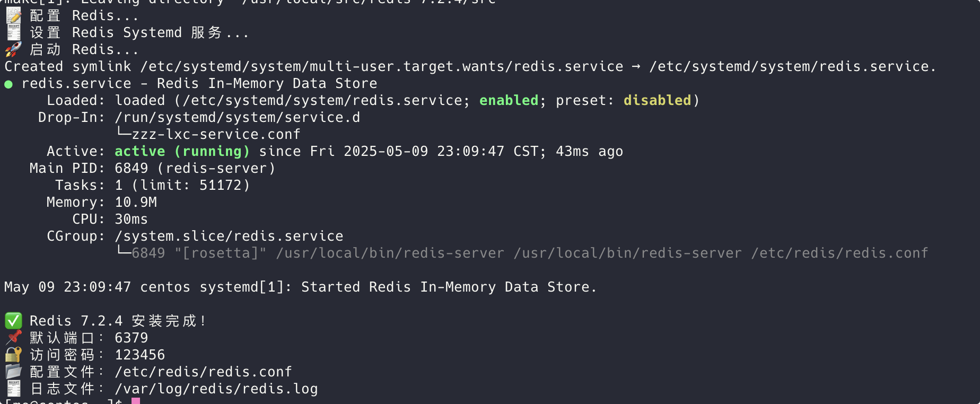Click the green 'enabled' status text
Image resolution: width=980 pixels, height=404 pixels.
click(509, 100)
